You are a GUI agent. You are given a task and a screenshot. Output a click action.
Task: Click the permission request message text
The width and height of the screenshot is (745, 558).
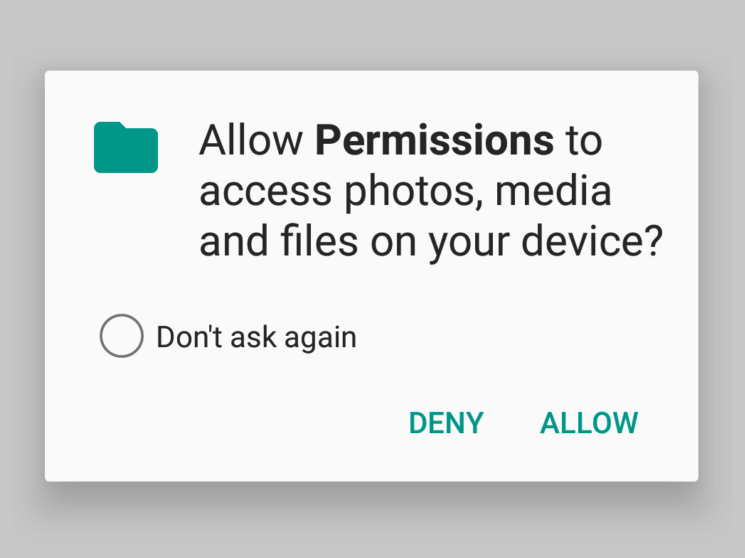point(431,191)
